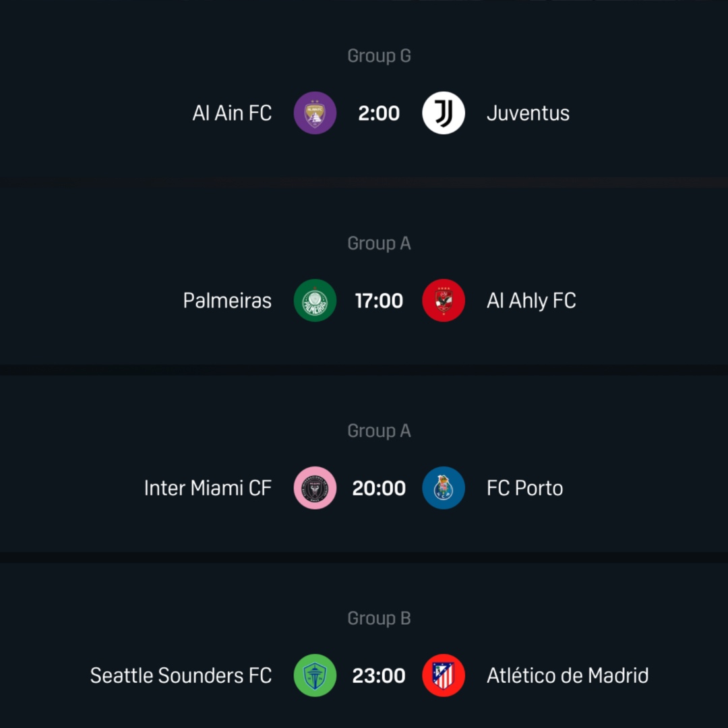Select the first Group A heading
The height and width of the screenshot is (728, 728).
379,243
